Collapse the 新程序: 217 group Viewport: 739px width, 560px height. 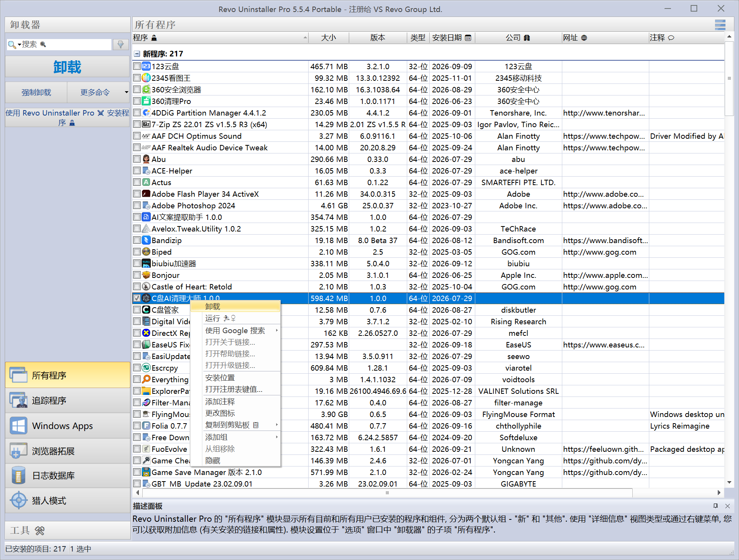(x=137, y=54)
